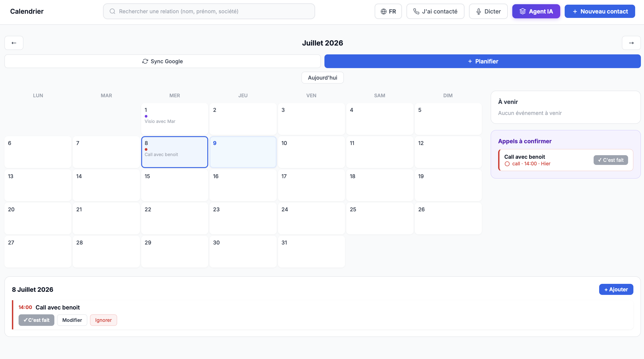Select July 20 calendar cell

(x=38, y=218)
